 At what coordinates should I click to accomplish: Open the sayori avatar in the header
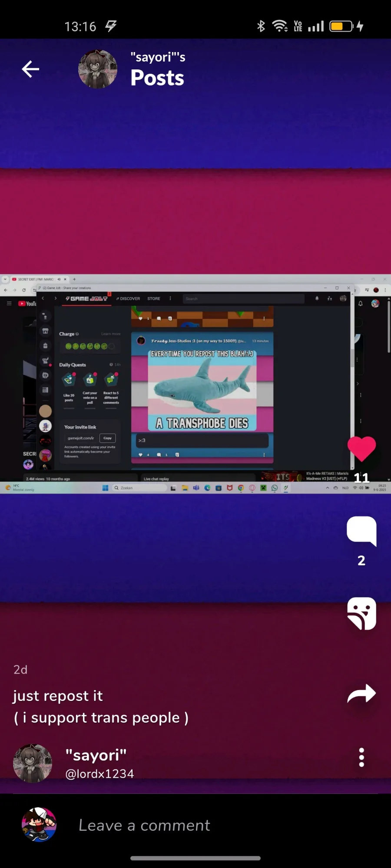coord(98,69)
